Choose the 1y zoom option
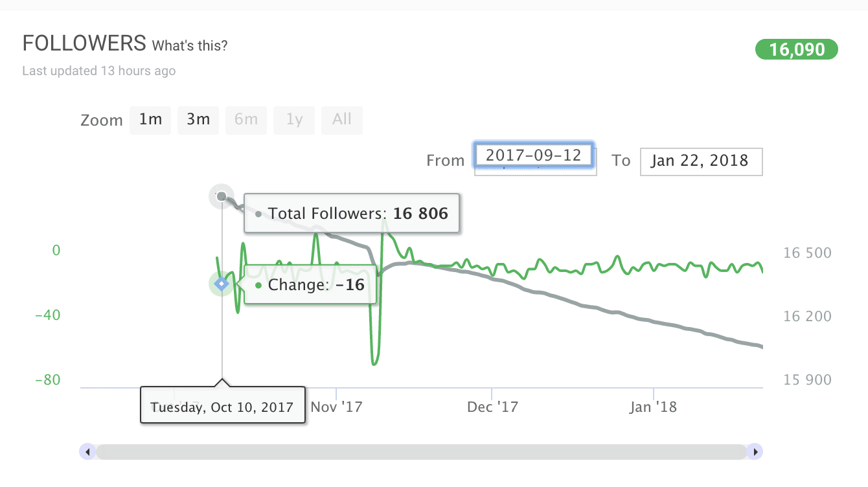 tap(294, 120)
